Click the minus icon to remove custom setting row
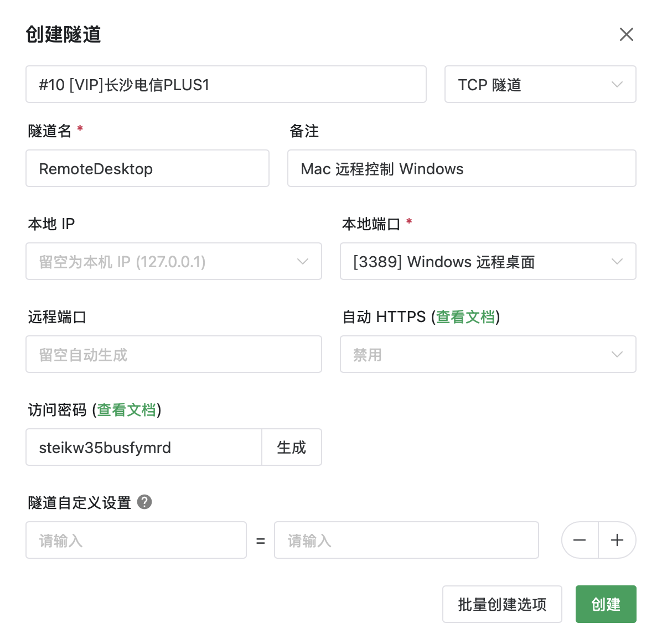This screenshot has width=662, height=644. coord(580,540)
